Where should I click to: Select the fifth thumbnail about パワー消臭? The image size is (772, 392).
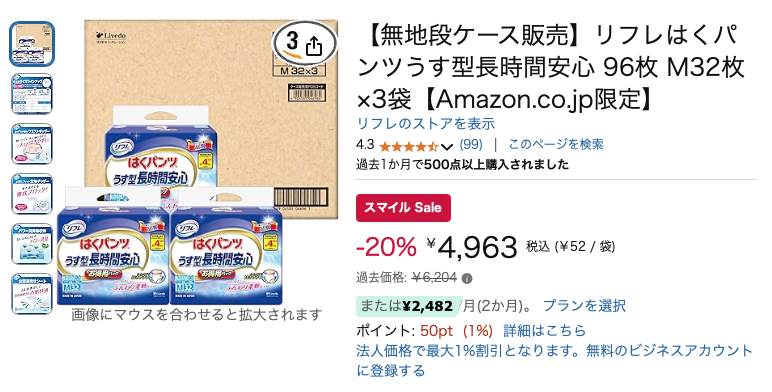[x=32, y=244]
